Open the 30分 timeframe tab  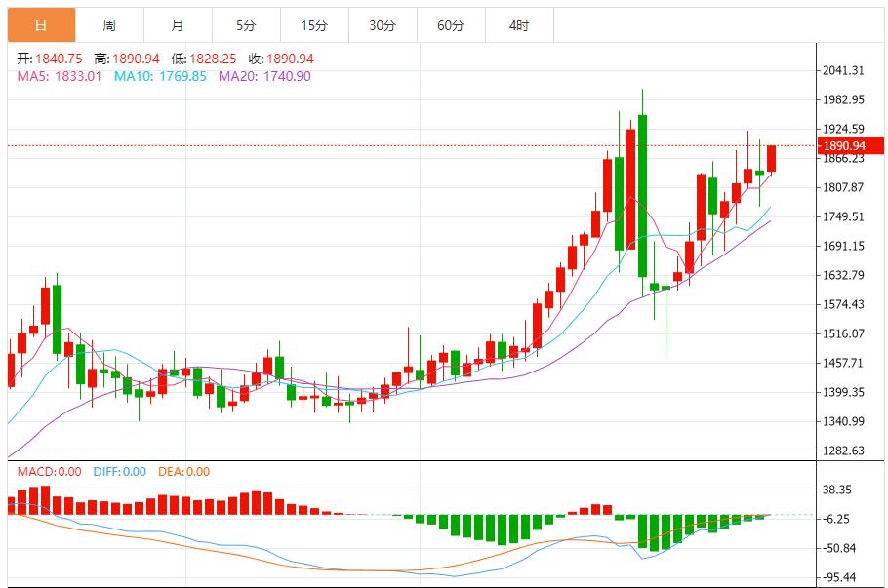coord(383,25)
